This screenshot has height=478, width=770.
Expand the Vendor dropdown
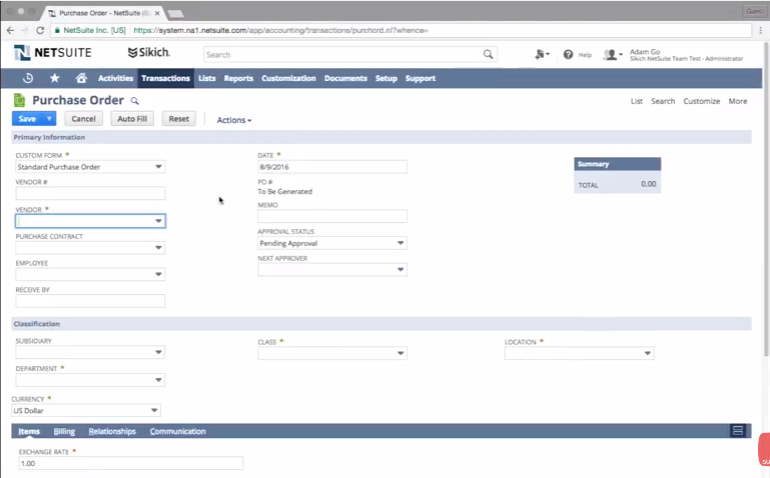tap(158, 221)
